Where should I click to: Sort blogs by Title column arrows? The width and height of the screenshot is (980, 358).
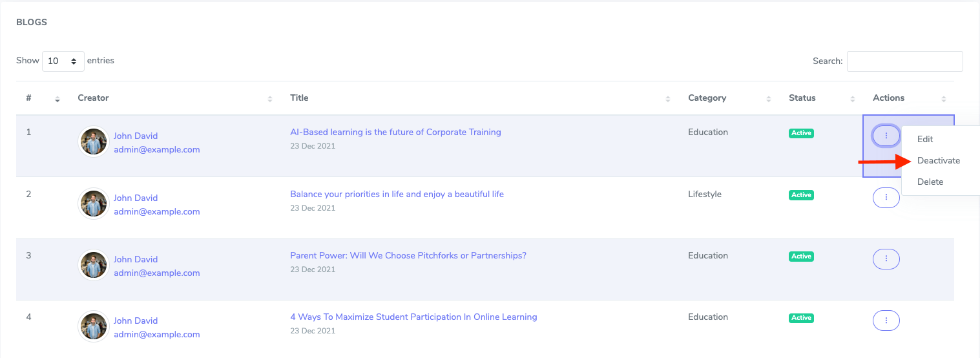coord(668,99)
